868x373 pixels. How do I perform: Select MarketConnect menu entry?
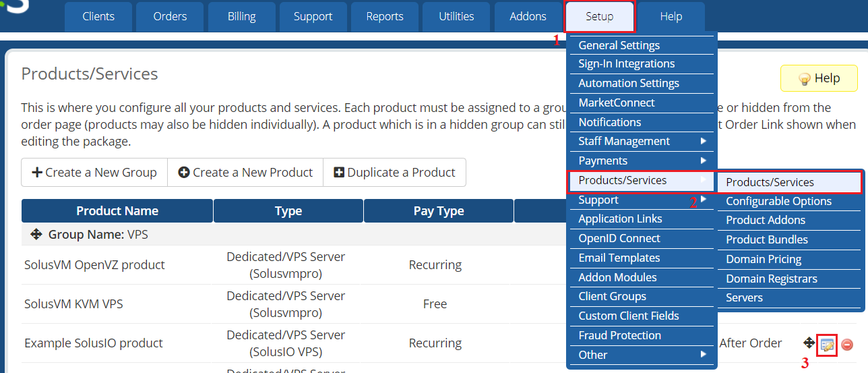click(x=642, y=103)
